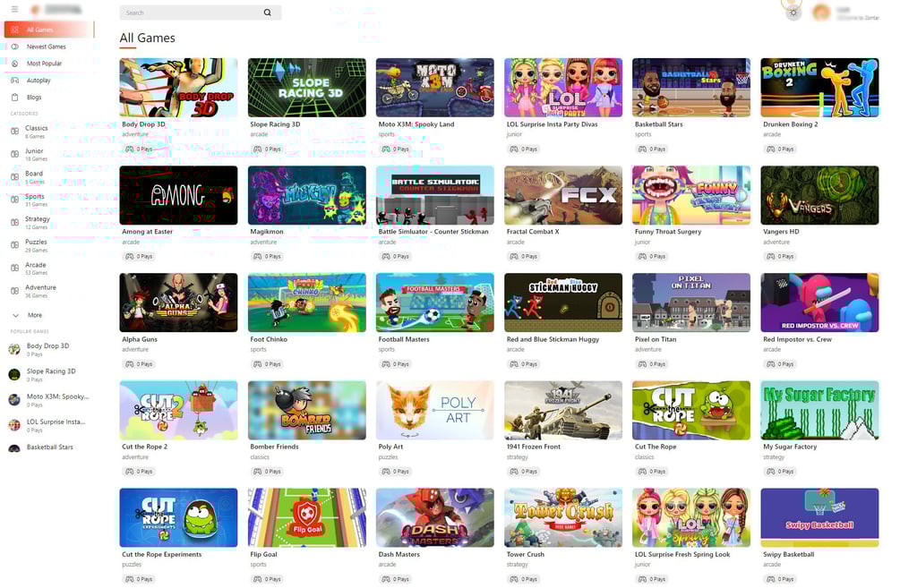Viewport: 900px width, 588px height.
Task: Click Moto X3M: Spooky popular game avatar
Action: click(14, 400)
